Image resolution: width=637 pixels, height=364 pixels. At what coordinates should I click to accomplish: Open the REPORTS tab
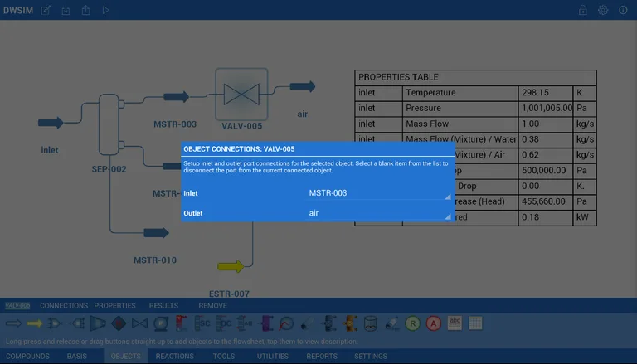point(322,357)
